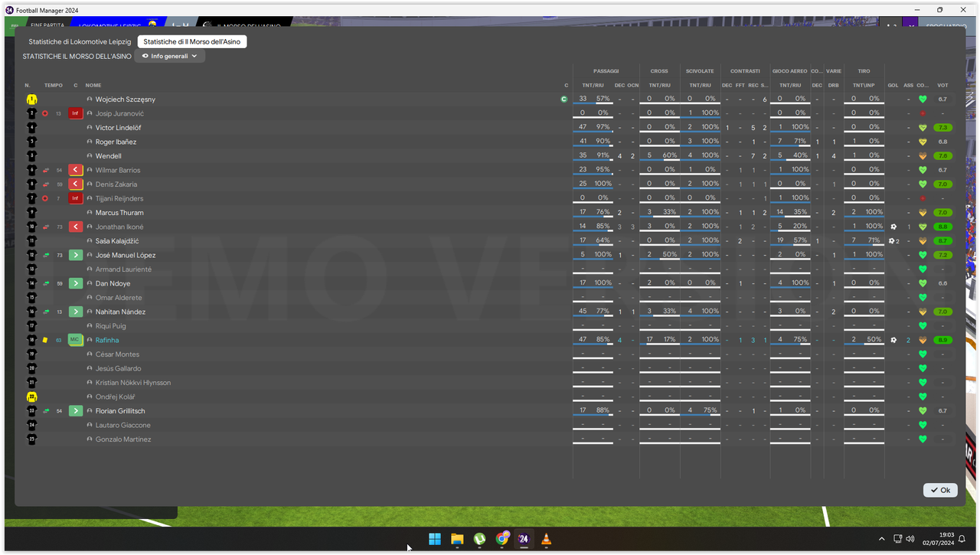Open the Info generali view dropdown
The image size is (980, 555).
[170, 56]
